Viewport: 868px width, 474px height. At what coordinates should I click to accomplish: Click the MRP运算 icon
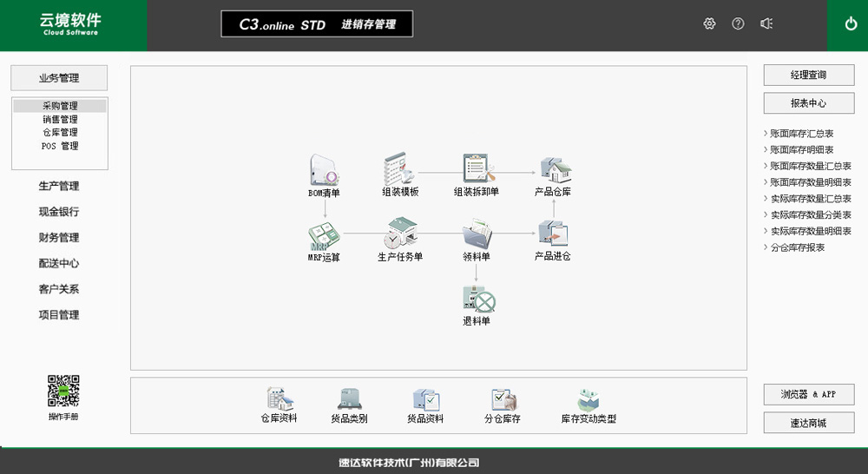[x=324, y=234]
